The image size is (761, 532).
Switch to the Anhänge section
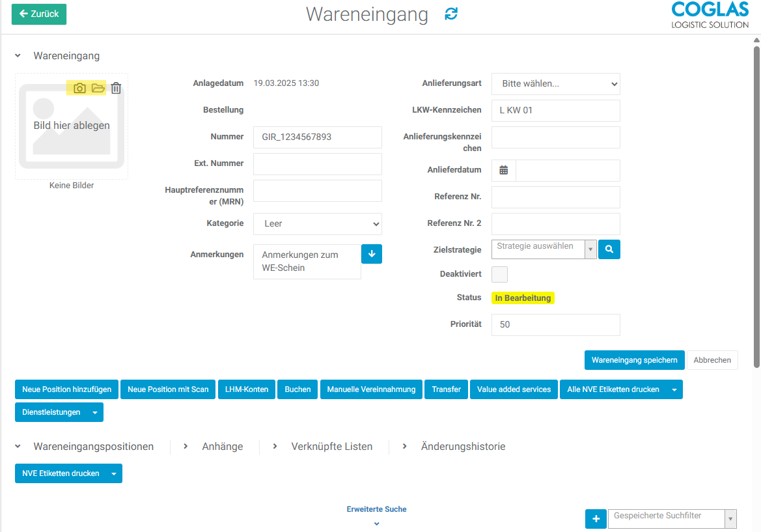(x=223, y=446)
